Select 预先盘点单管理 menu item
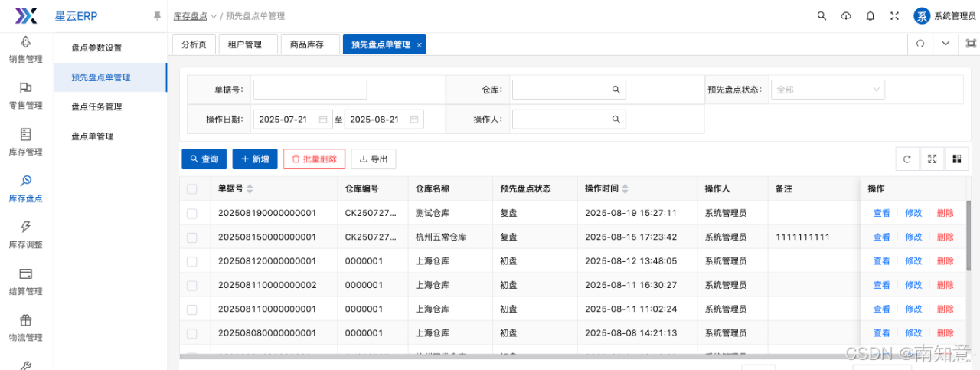The image size is (980, 370). 111,77
